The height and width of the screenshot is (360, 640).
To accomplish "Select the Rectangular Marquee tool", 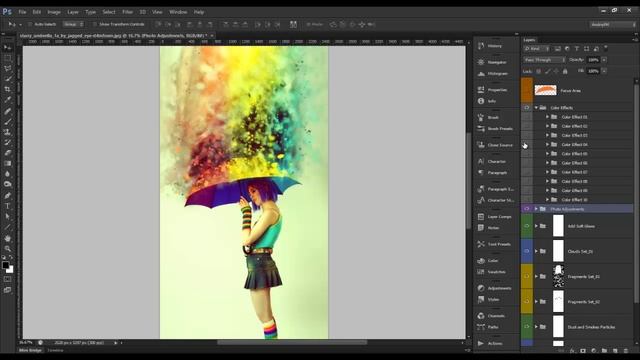I will click(x=7, y=58).
